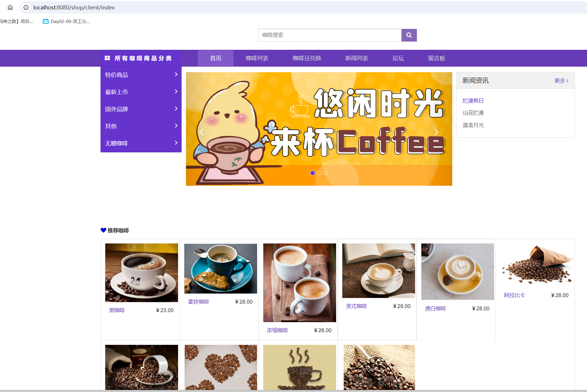
Task: Click the carousel left arrow
Action: pyautogui.click(x=202, y=132)
